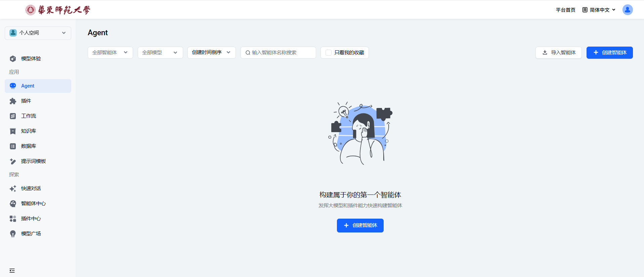Enable the 只看我的收藏 checkbox
The height and width of the screenshot is (277, 644).
click(329, 53)
